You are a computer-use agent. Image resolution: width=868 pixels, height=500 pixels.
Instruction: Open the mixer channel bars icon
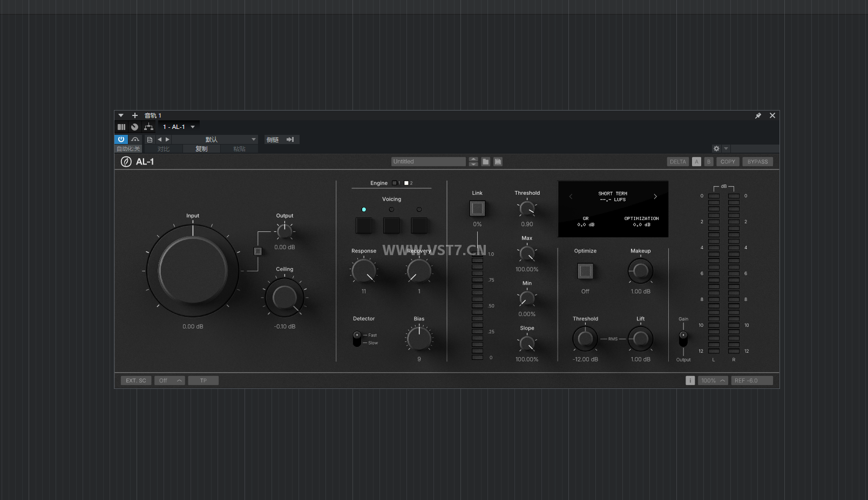tap(121, 127)
